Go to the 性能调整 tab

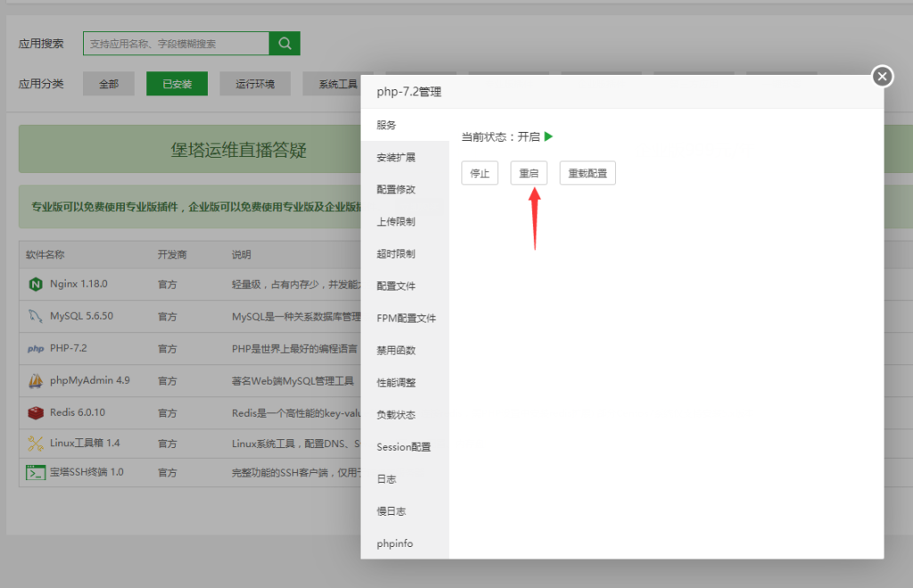click(x=406, y=383)
